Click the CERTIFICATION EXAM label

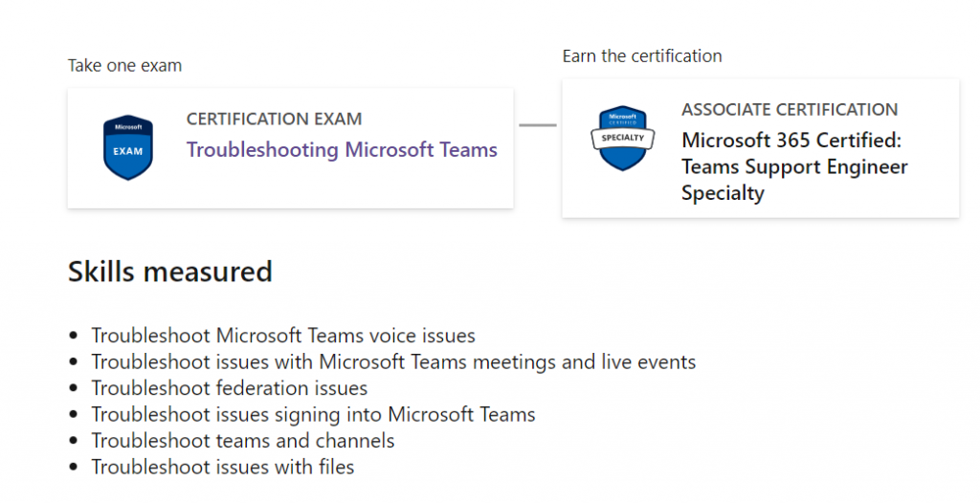coord(274,120)
